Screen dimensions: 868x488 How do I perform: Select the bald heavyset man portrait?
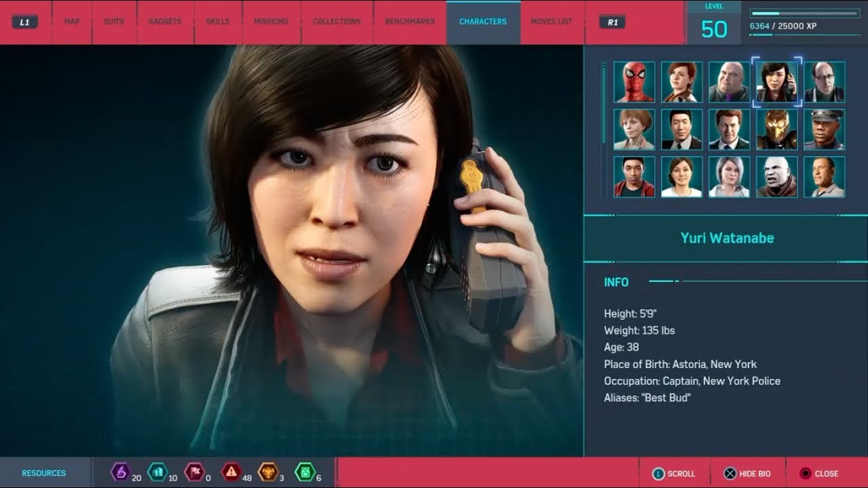[729, 82]
